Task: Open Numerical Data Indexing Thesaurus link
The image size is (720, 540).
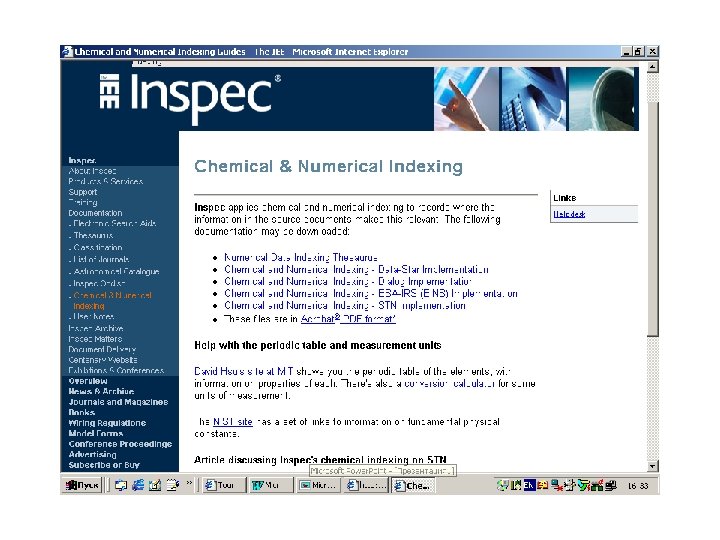Action: 301,257
